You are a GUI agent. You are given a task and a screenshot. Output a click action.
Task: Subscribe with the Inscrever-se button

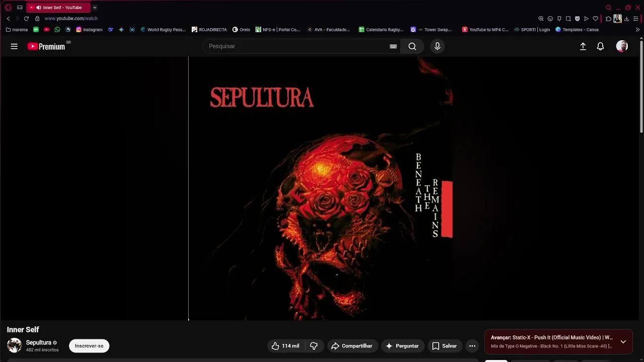pyautogui.click(x=89, y=346)
